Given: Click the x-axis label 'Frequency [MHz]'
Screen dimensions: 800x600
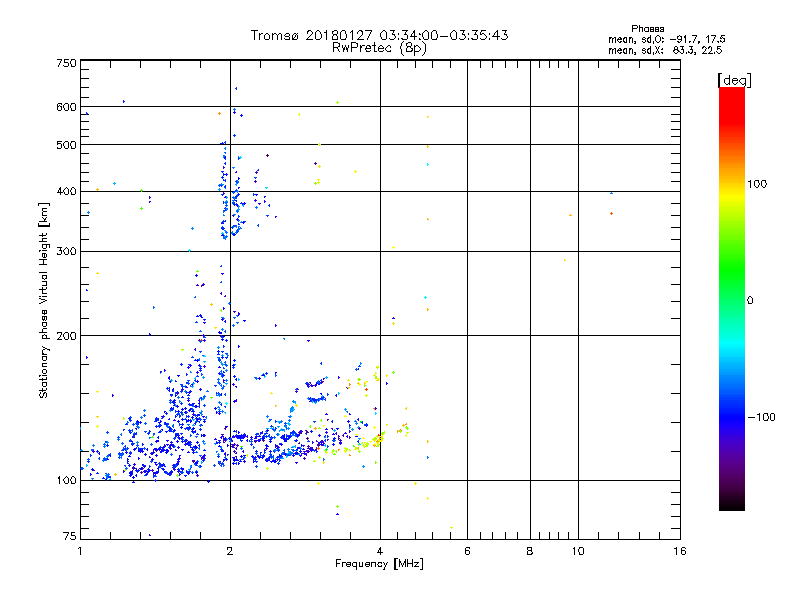Looking at the screenshot, I should (x=379, y=563).
